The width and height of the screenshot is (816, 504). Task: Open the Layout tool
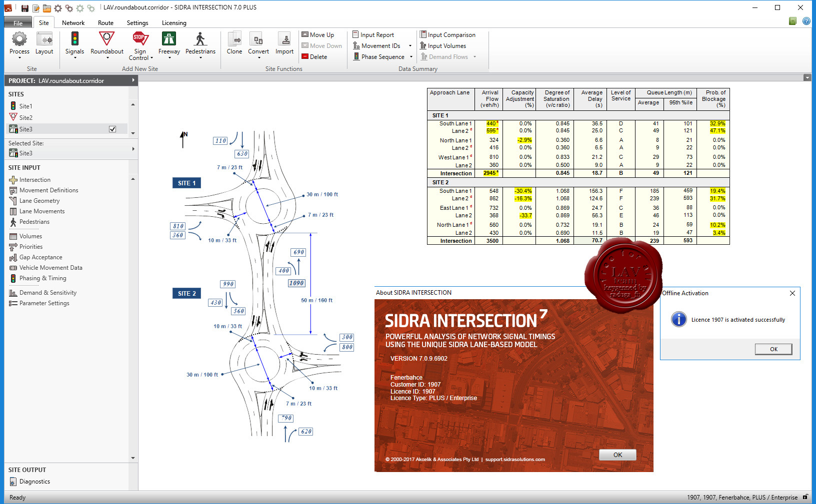44,44
